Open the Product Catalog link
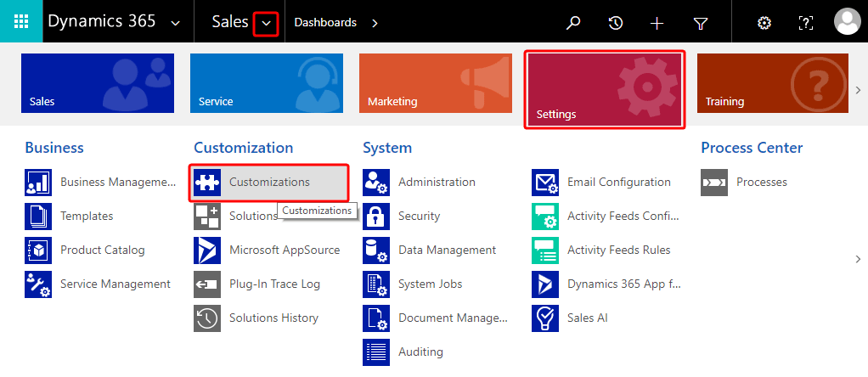868x377 pixels. tap(103, 250)
